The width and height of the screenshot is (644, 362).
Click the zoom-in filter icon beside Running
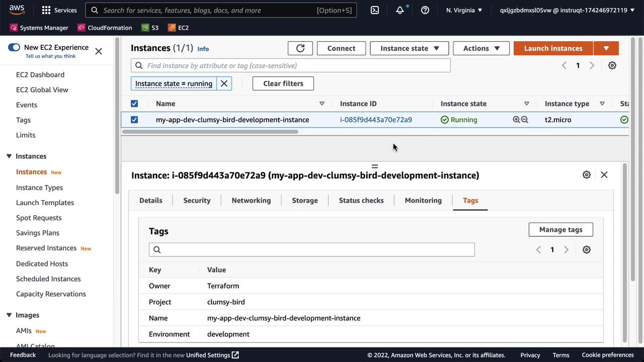click(516, 120)
